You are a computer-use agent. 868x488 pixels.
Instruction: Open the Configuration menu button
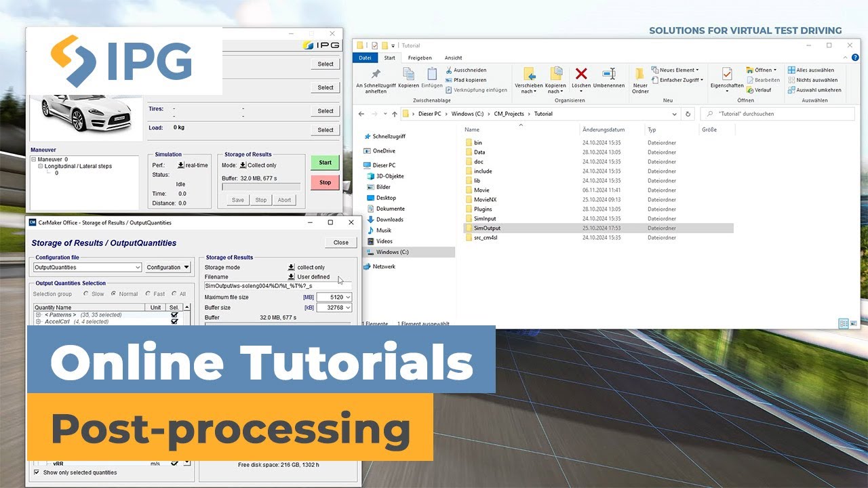[x=168, y=268]
